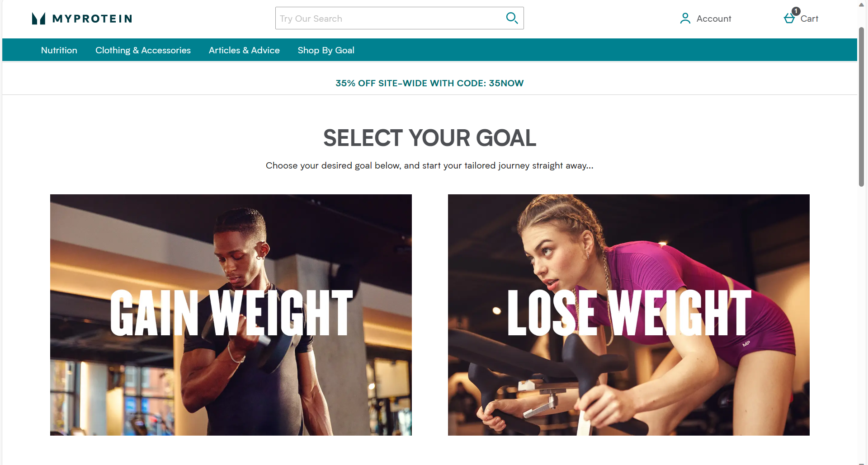Open the Nutrition menu
868x465 pixels.
click(59, 50)
